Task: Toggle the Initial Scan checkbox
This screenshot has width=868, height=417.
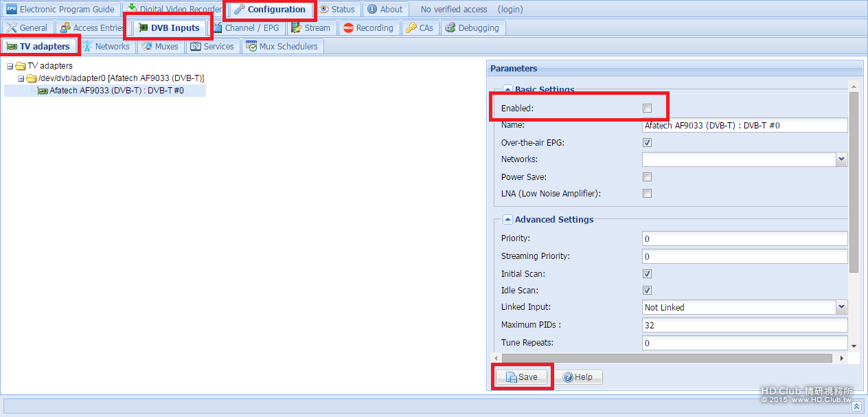Action: pyautogui.click(x=647, y=274)
